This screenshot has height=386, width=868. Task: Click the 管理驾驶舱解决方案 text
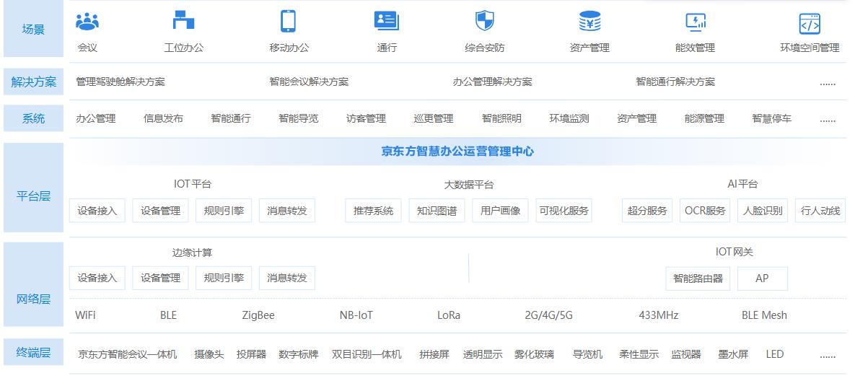[120, 82]
